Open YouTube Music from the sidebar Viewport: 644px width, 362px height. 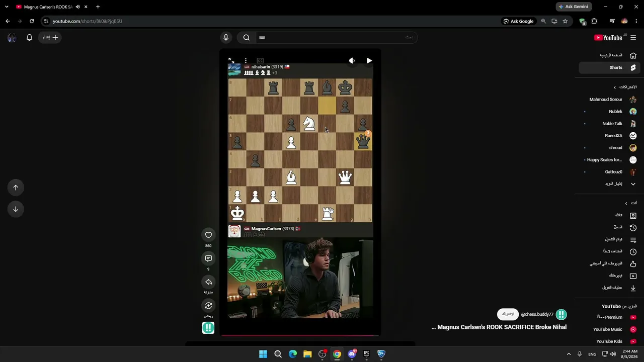[x=608, y=329]
